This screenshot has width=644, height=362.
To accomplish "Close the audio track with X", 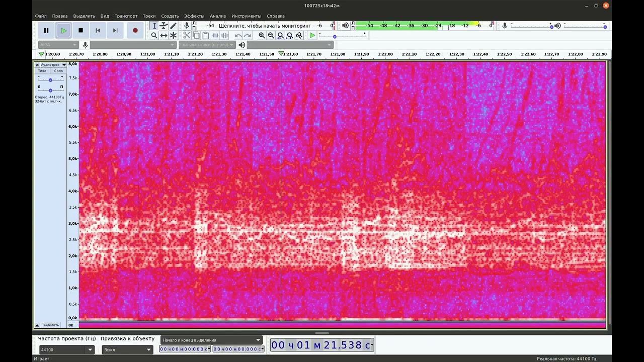I will coord(37,65).
